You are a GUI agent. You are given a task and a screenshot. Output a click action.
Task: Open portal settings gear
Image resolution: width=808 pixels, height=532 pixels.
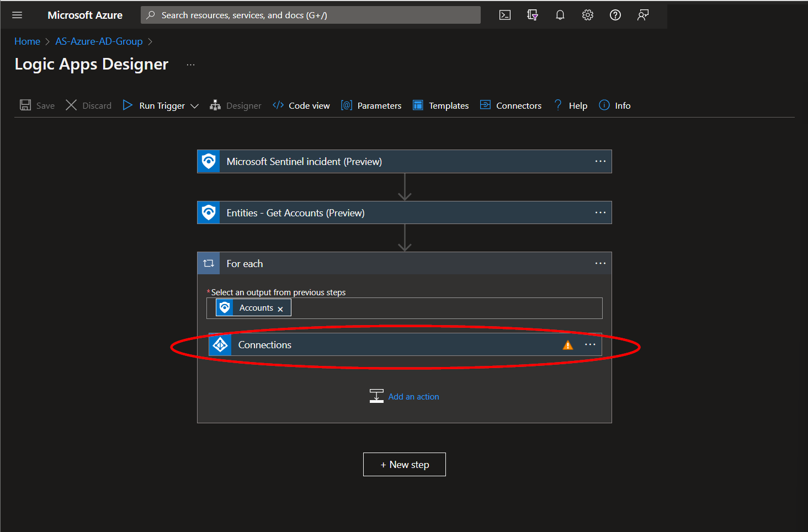[588, 15]
